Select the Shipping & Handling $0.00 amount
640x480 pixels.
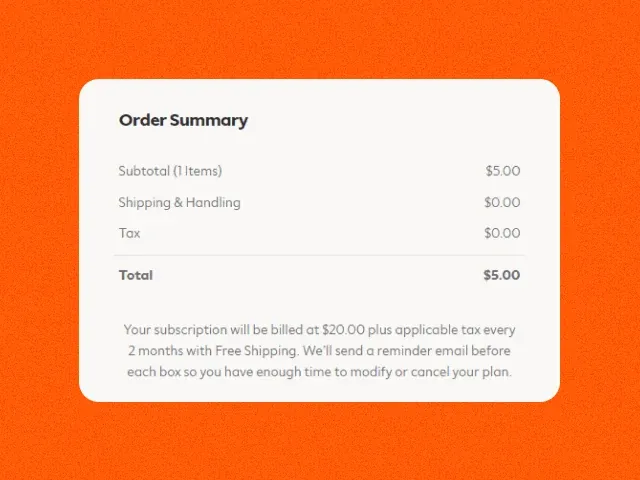pos(502,202)
